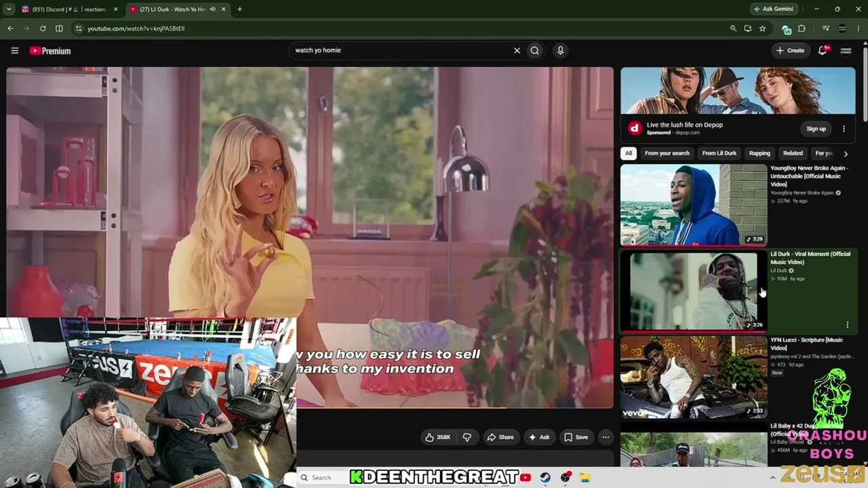Click the YouTube magnifier search button
868x488 pixels.
[x=535, y=50]
